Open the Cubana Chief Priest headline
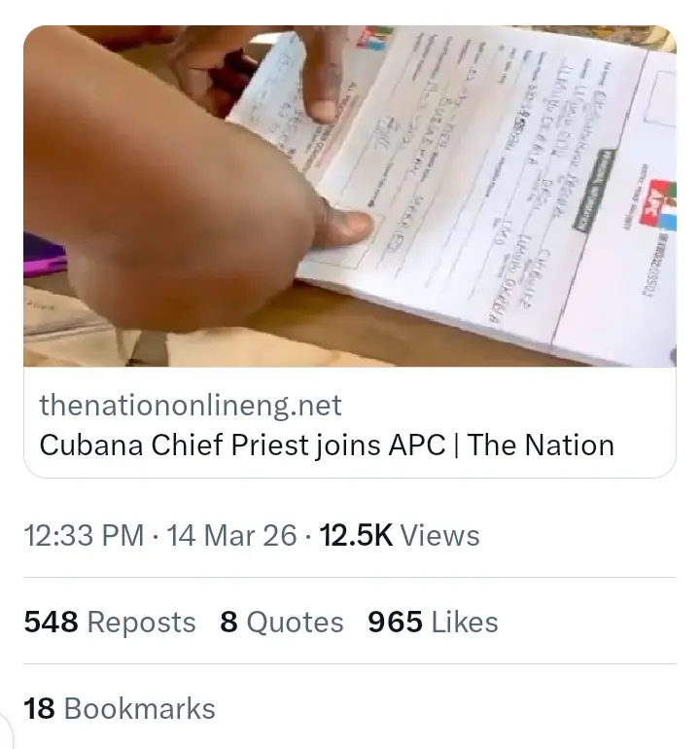Viewport: 700px width, 749px height. click(x=327, y=446)
